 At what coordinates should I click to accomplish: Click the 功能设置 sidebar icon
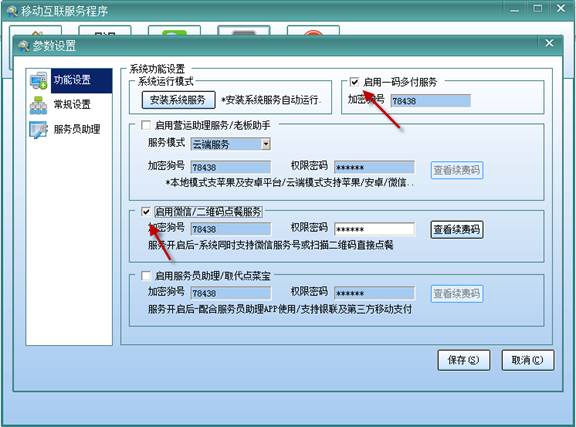point(39,80)
